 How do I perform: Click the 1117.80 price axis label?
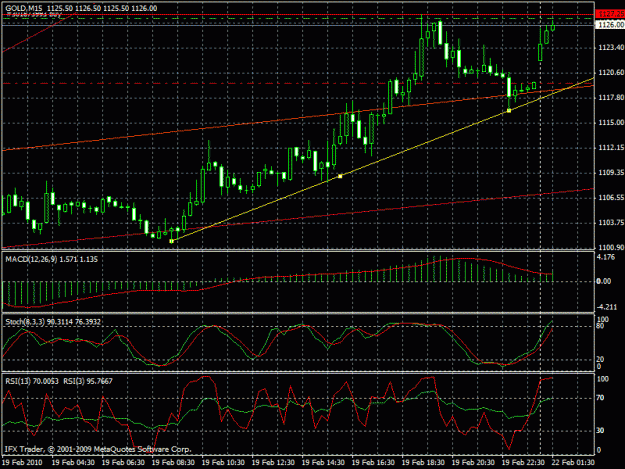tap(611, 97)
